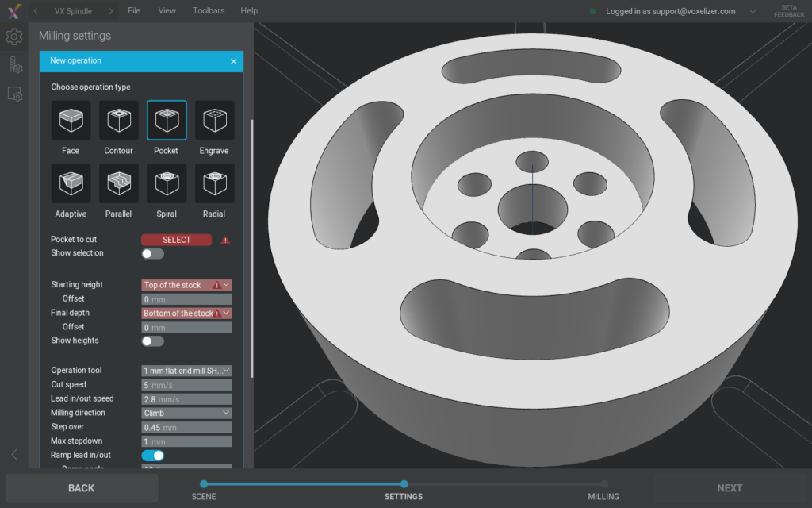812x508 pixels.
Task: Choose the Pocket operation type
Action: click(166, 121)
